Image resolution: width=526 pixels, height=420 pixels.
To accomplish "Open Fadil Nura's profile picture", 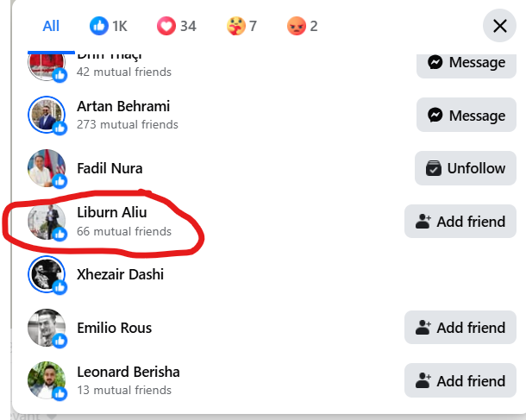I will [47, 167].
